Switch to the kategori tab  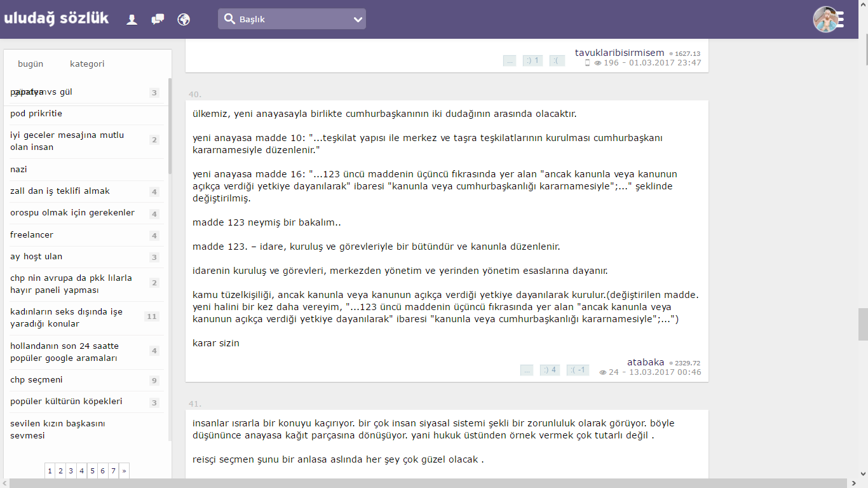coord(87,64)
